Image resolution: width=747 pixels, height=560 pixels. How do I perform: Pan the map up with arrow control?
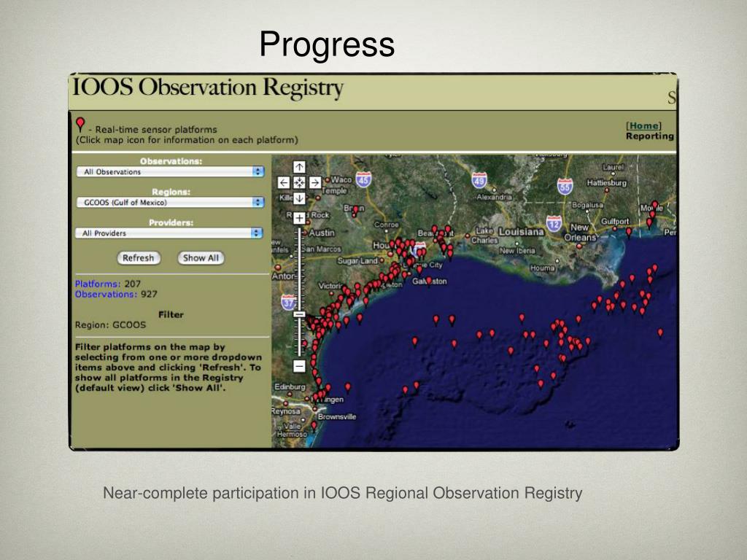point(299,167)
